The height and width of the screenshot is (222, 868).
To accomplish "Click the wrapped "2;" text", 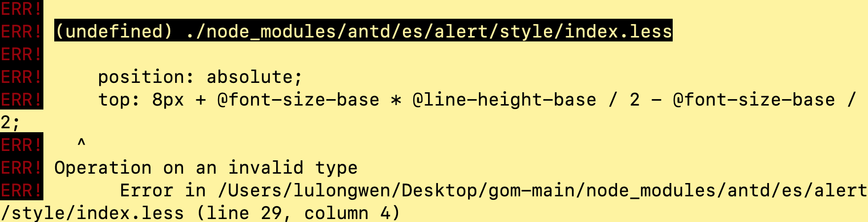I will 10,122.
